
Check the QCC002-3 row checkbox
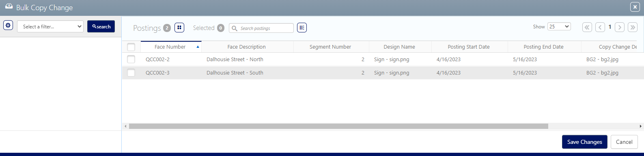click(131, 73)
